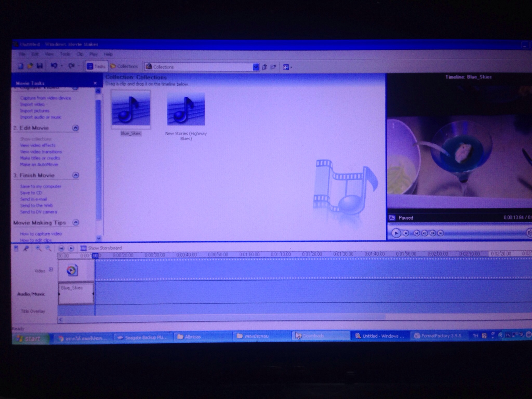Click the Set Audio Levels icon
The width and height of the screenshot is (532, 399).
[x=16, y=249]
